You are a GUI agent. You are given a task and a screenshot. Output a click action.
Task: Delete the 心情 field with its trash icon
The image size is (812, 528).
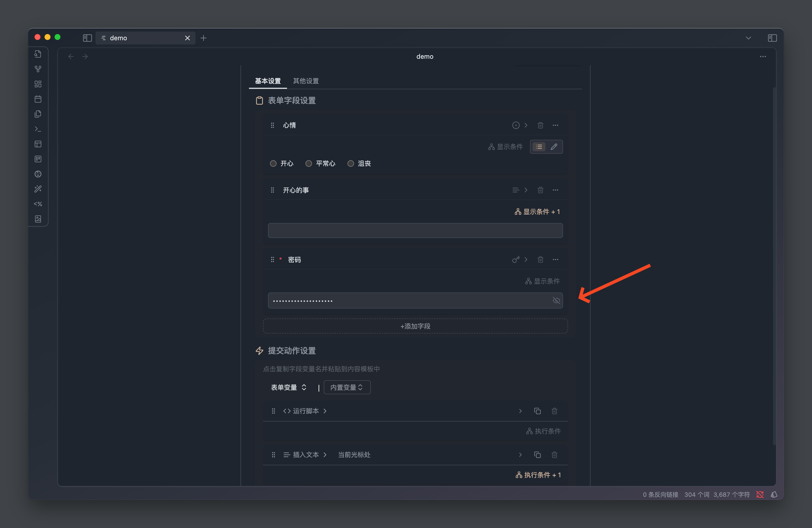(540, 125)
